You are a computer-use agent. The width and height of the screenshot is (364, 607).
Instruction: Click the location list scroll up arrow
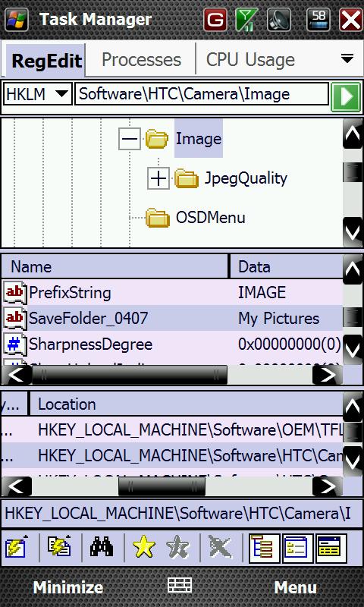353,407
